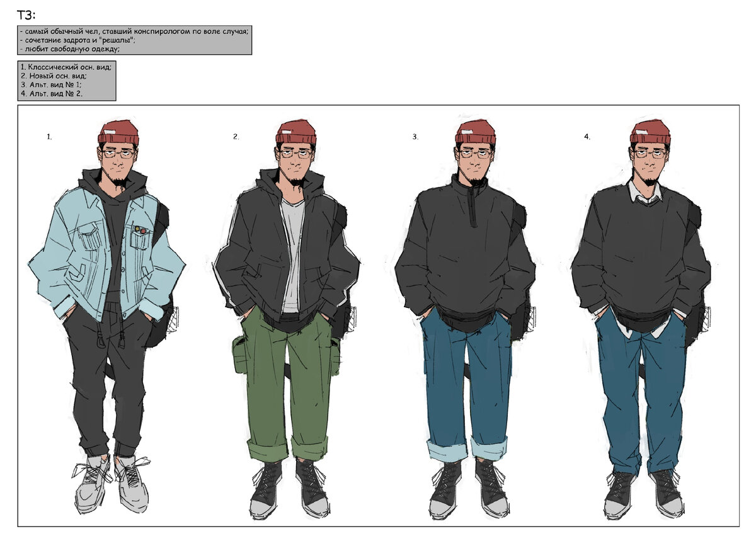This screenshot has width=756, height=546.
Task: Click list entry "1. Классический осн. вид"
Action: point(66,67)
